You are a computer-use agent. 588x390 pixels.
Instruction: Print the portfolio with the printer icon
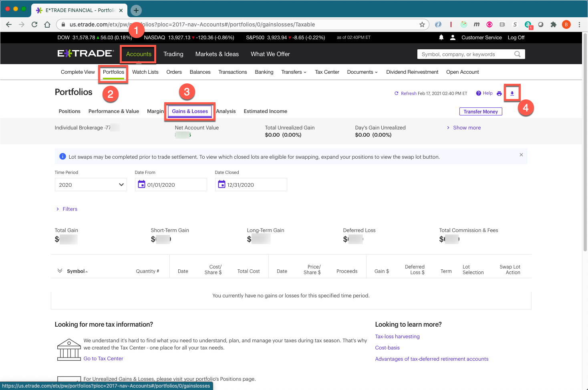coord(499,93)
